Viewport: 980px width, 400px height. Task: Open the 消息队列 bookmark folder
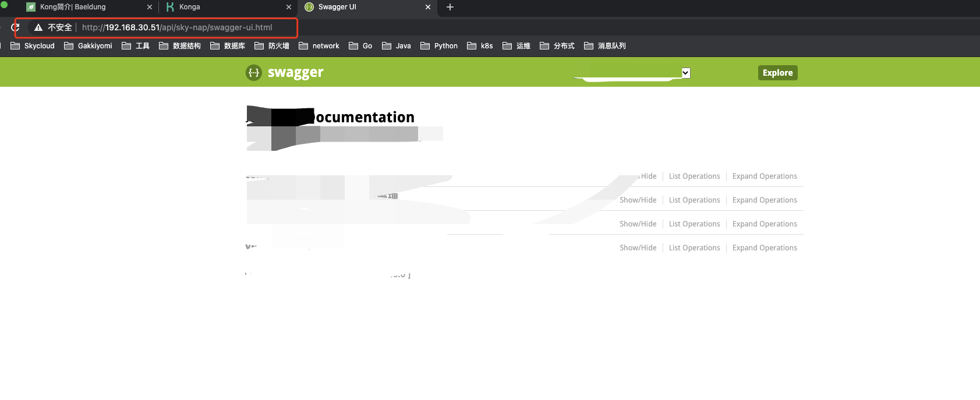(x=605, y=46)
